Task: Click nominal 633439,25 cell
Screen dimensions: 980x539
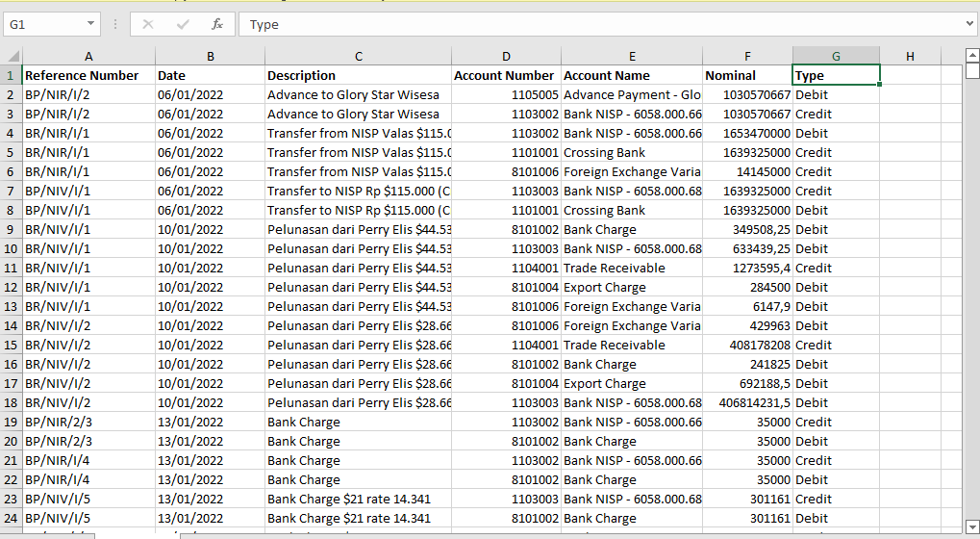Action: coord(747,249)
